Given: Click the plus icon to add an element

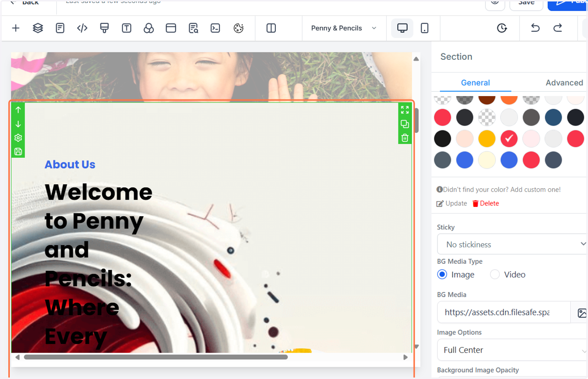Looking at the screenshot, I should pos(16,28).
